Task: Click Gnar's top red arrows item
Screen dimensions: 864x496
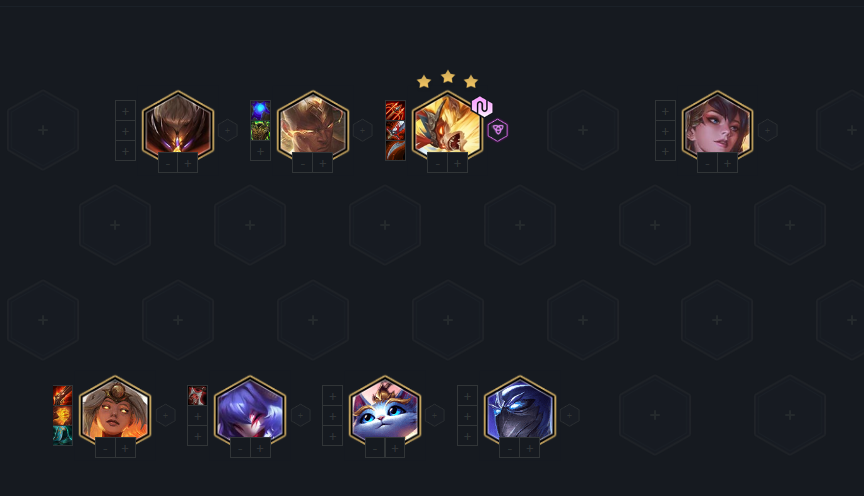Action: pos(395,111)
